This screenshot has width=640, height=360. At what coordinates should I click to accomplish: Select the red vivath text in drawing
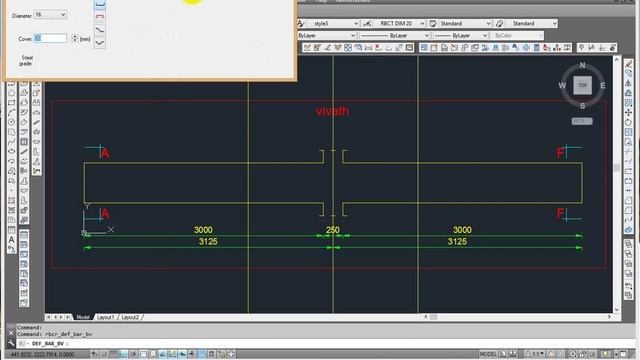coord(332,111)
